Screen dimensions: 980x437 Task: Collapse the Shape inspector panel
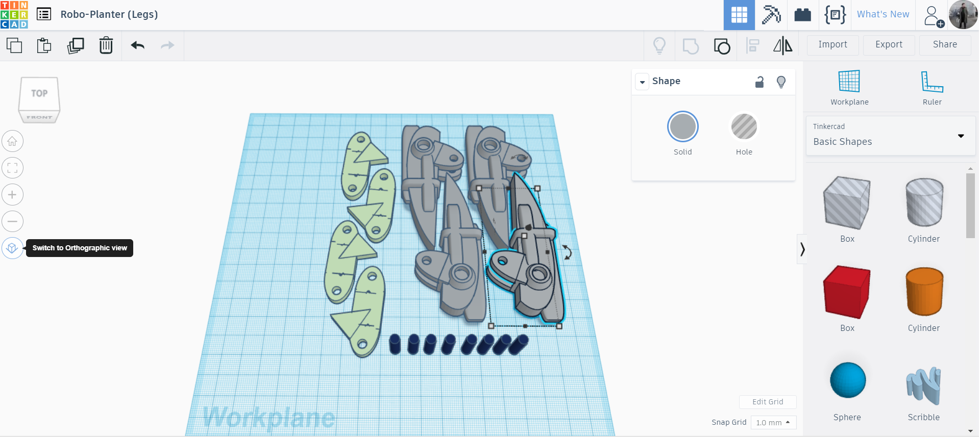(x=642, y=82)
